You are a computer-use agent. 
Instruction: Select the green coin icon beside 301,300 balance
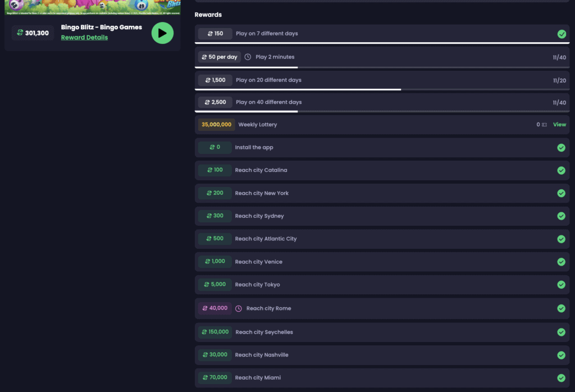click(x=20, y=33)
